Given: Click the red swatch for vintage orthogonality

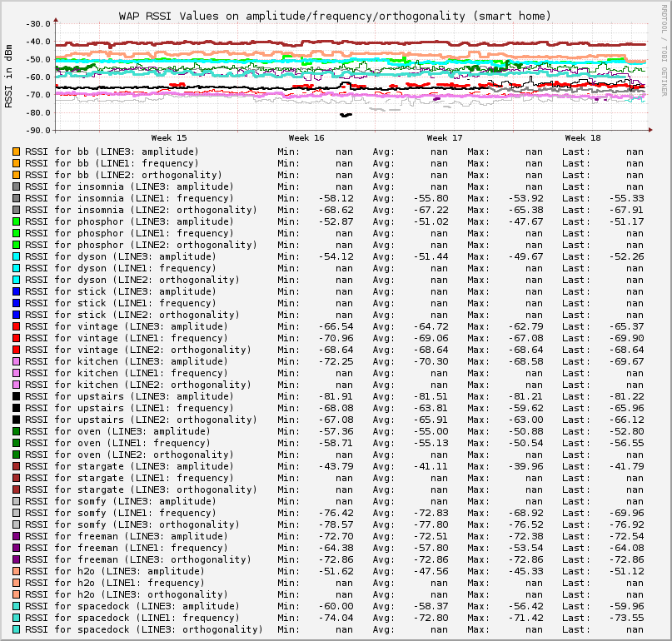Looking at the screenshot, I should pos(17,350).
